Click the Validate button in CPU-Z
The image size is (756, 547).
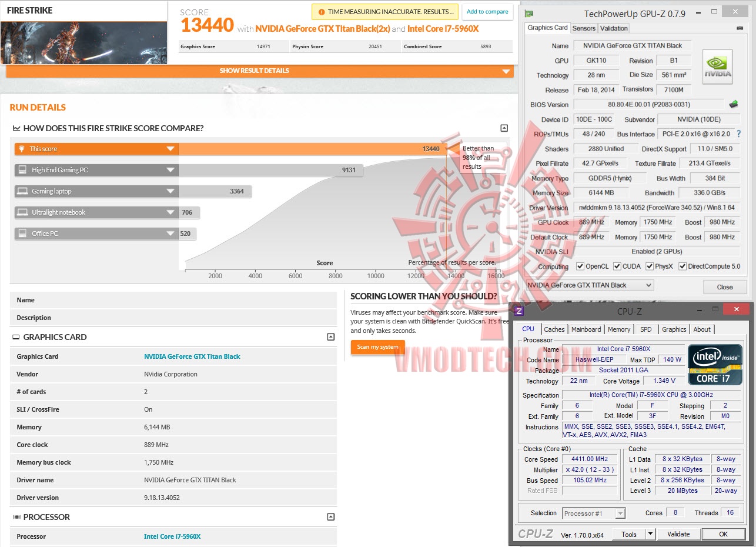pyautogui.click(x=678, y=534)
